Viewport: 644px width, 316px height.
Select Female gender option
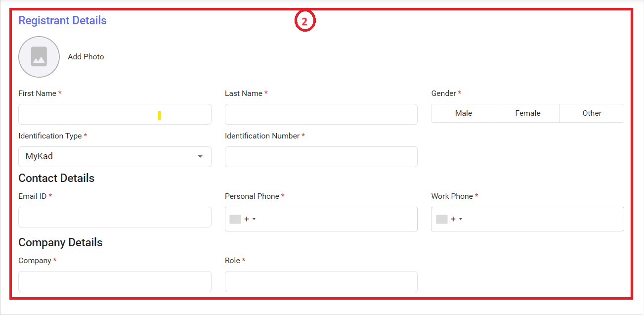pos(528,113)
